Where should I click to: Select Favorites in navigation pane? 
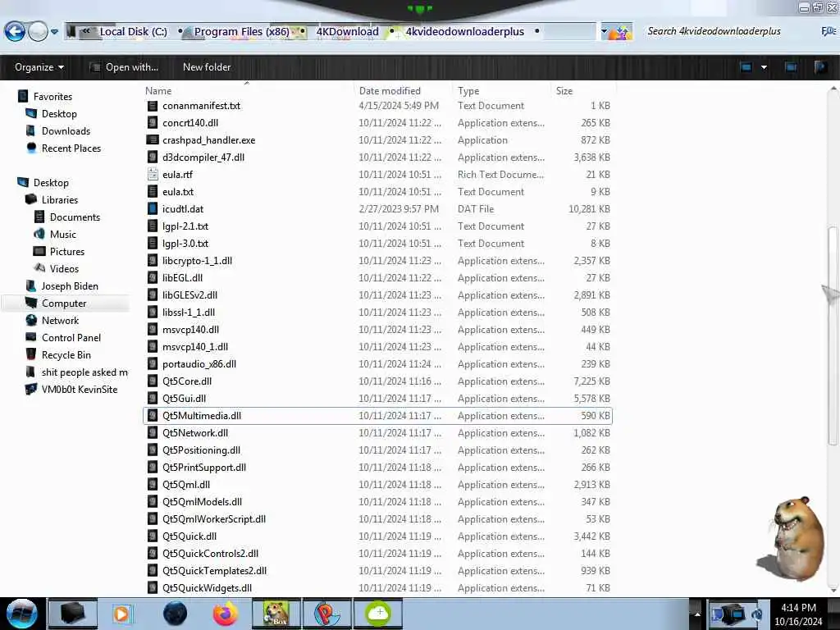52,97
